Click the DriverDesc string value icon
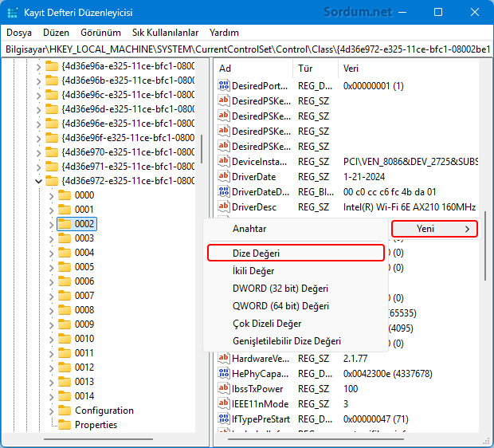 224,206
